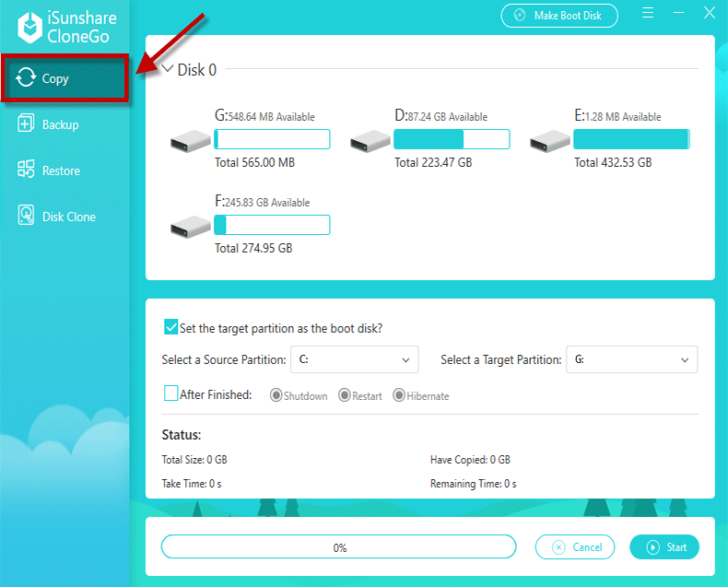The width and height of the screenshot is (728, 587).
Task: Click the 'Total 274.95 GB' text
Action: coord(253,248)
